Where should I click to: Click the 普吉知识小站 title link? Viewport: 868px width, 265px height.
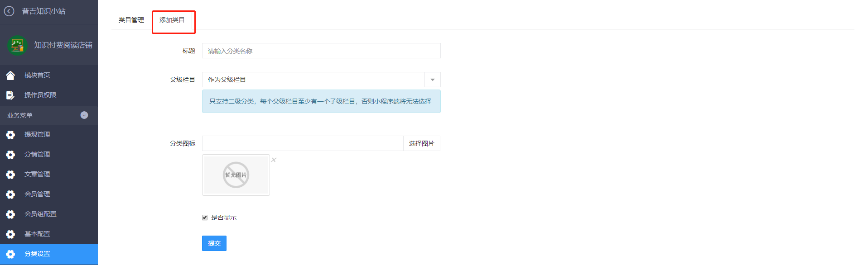43,11
